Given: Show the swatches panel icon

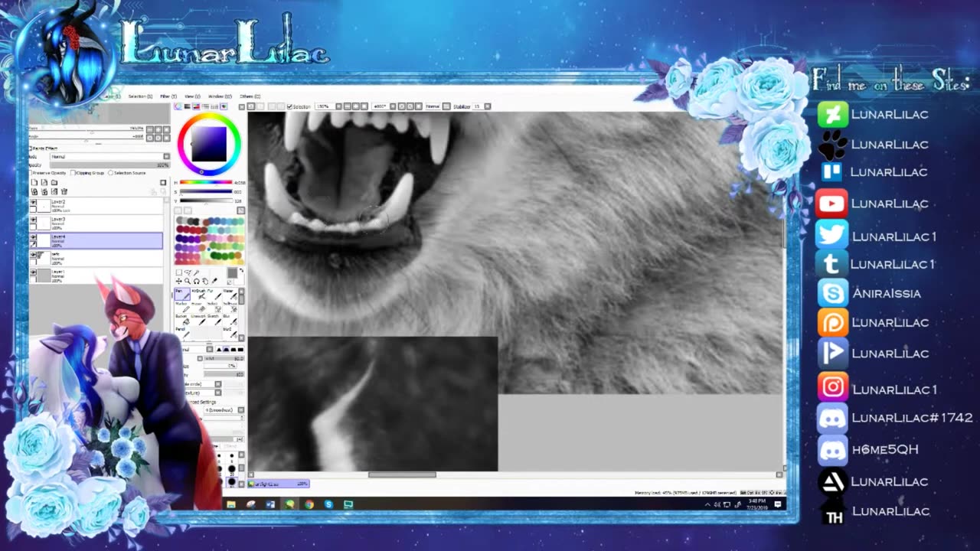Looking at the screenshot, I should click(x=215, y=106).
